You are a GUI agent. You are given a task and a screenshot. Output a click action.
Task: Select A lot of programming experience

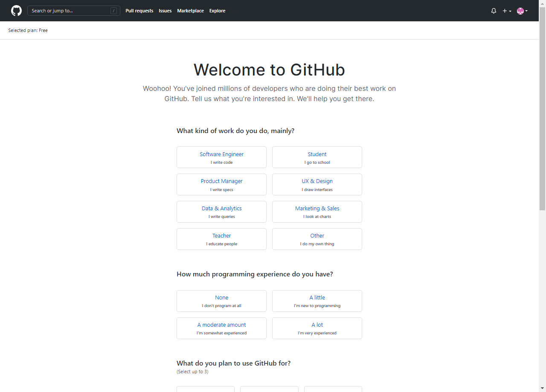click(317, 328)
